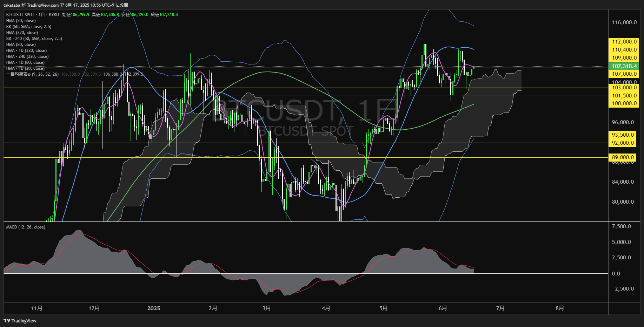Click the high value 107,406.8 in legend
This screenshot has width=644, height=327.
110,15
